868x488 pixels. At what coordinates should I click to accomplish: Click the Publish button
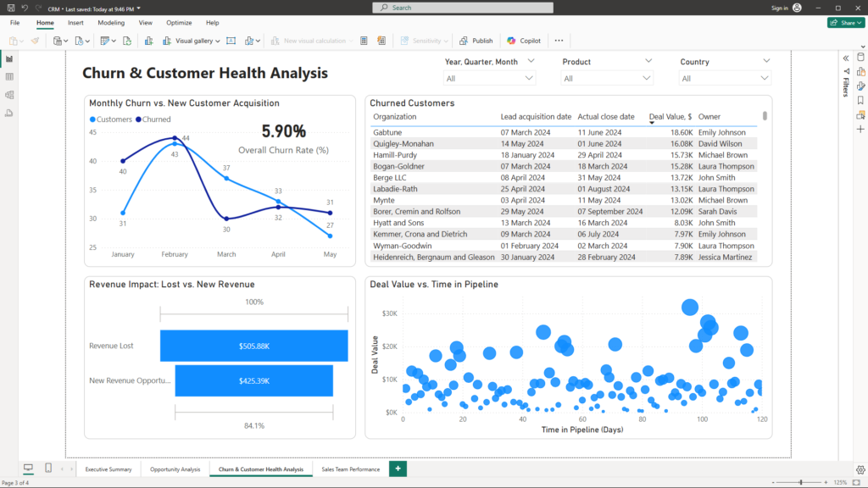tap(476, 41)
